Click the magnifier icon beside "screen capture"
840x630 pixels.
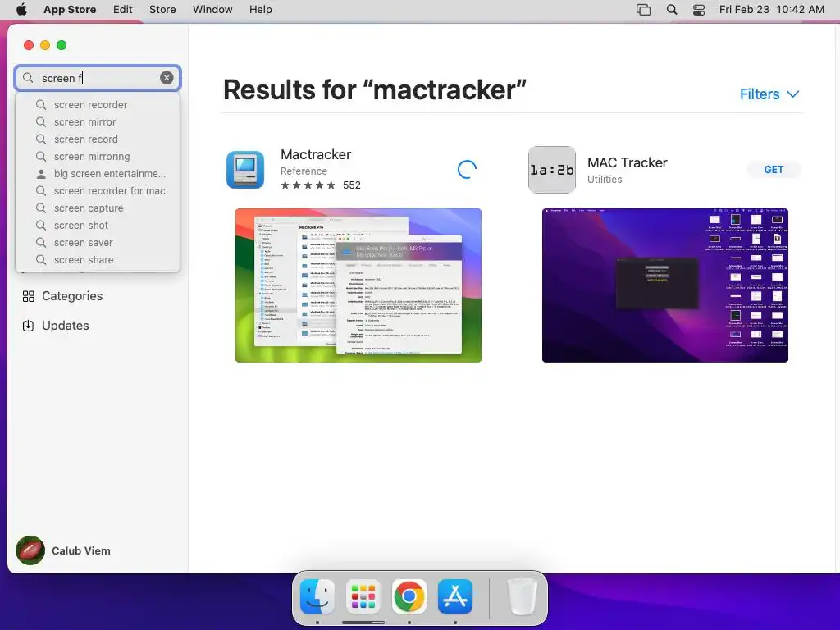[x=41, y=208]
